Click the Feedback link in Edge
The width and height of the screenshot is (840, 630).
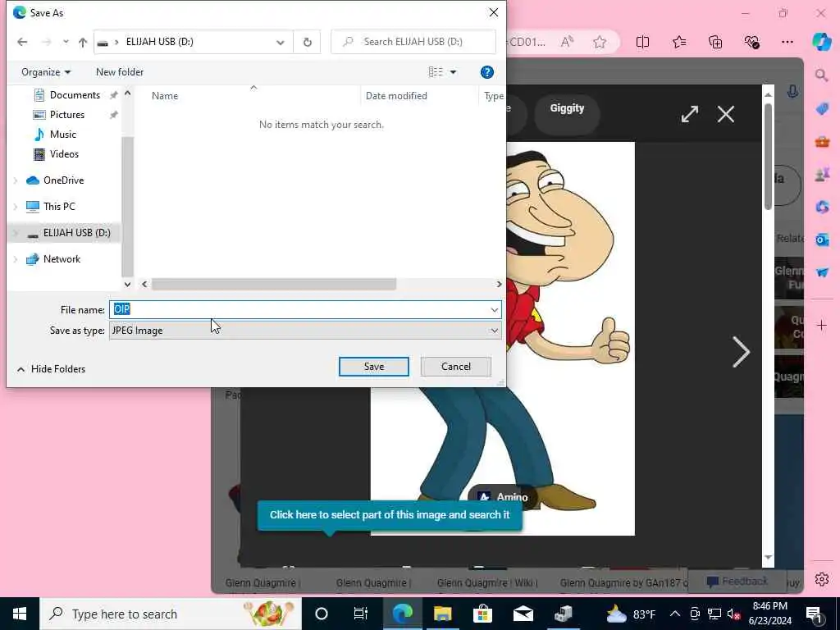737,582
